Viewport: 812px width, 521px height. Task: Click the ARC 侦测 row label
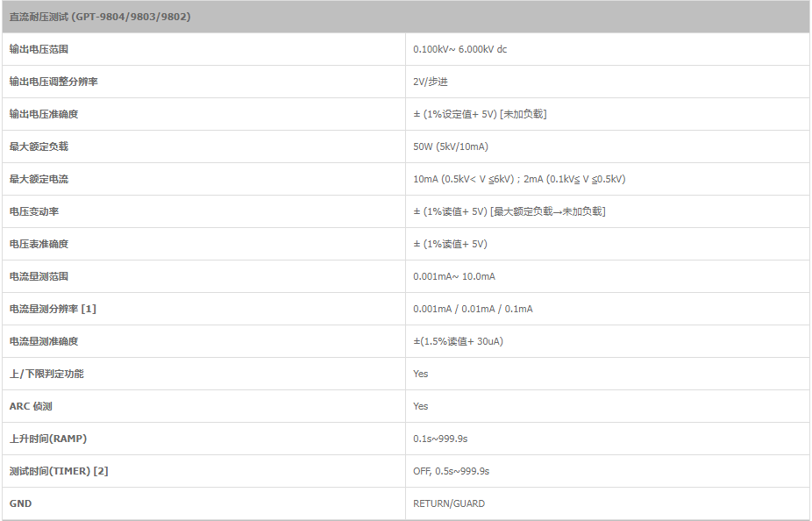tap(31, 406)
